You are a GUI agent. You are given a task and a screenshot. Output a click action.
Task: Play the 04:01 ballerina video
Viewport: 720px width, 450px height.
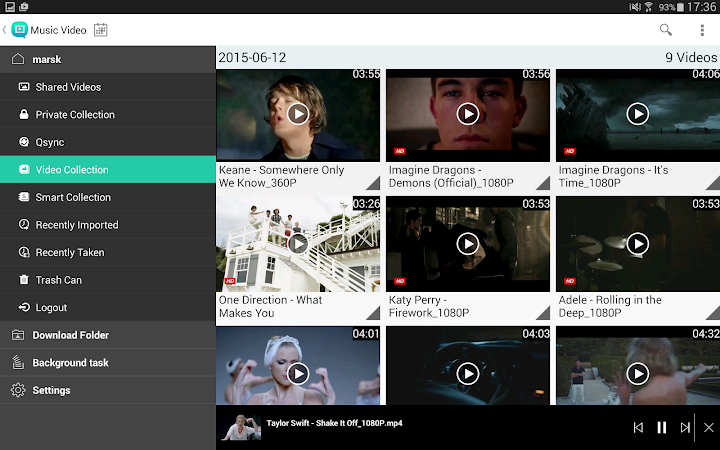298,374
